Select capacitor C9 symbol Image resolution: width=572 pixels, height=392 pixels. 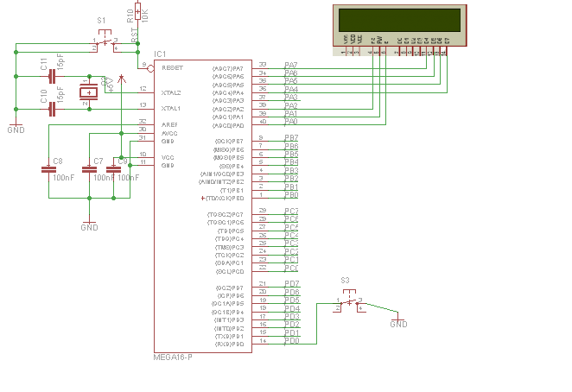113,169
